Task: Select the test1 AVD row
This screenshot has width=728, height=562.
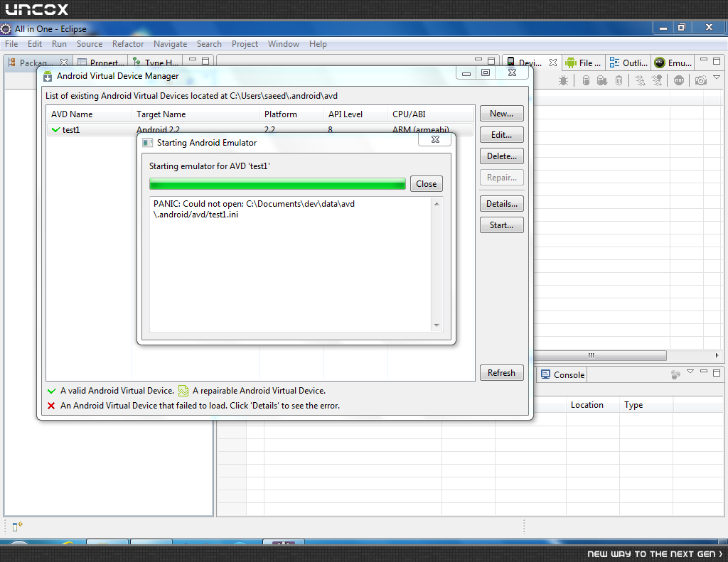Action: coord(260,130)
